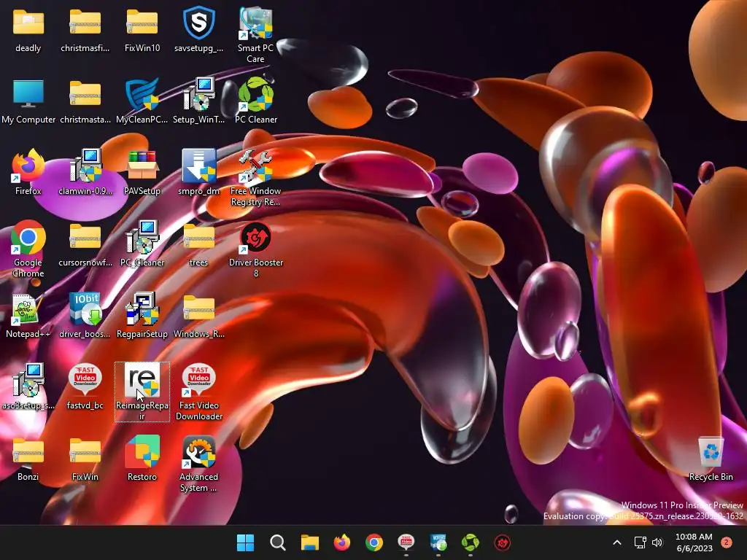Switch to Fast Video Downloader in taskbar
747x560 pixels.
click(406, 542)
